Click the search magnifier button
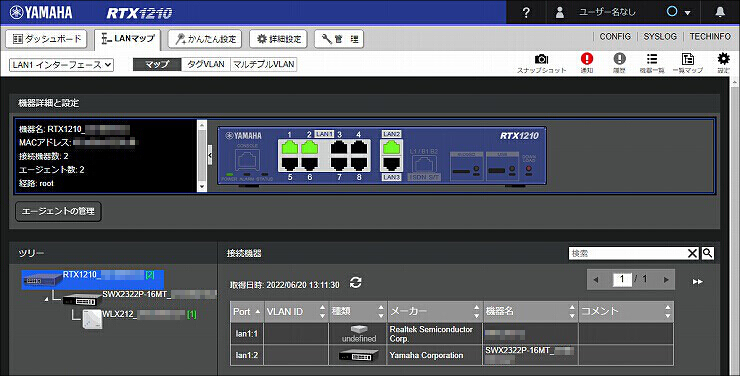 pos(707,253)
